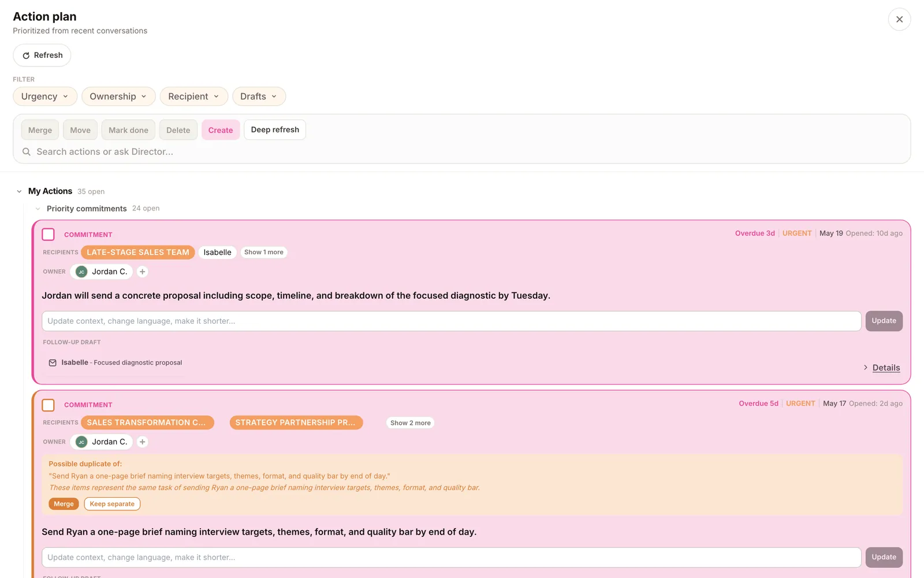The image size is (924, 578).
Task: Click the 24 open count
Action: click(x=146, y=208)
